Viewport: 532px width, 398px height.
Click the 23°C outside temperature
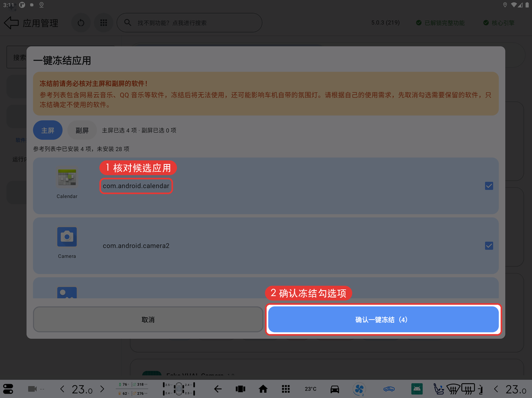pos(310,389)
